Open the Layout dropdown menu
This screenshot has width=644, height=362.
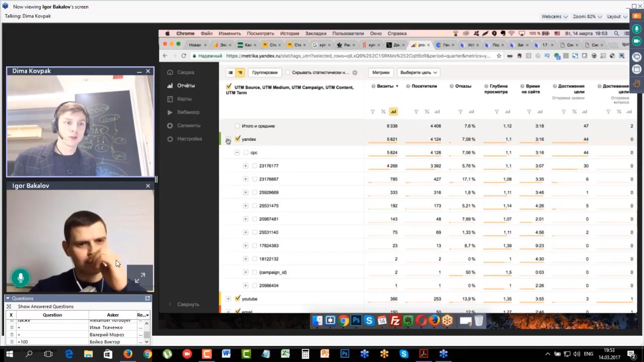point(616,17)
